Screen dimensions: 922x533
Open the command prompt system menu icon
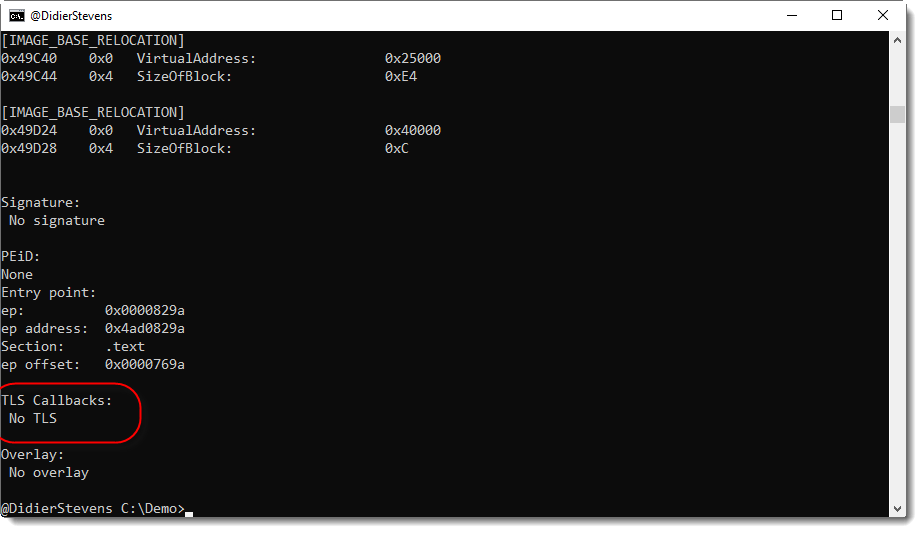point(17,15)
